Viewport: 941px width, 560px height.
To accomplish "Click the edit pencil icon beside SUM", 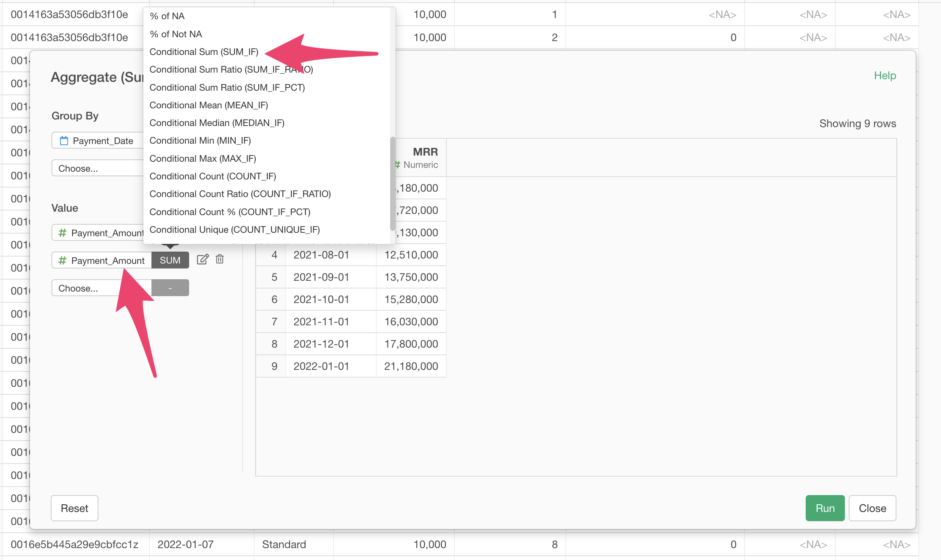I will pos(203,260).
